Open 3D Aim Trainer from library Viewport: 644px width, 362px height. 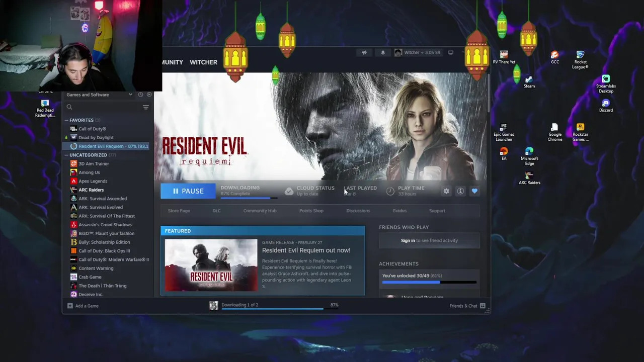[x=94, y=163]
